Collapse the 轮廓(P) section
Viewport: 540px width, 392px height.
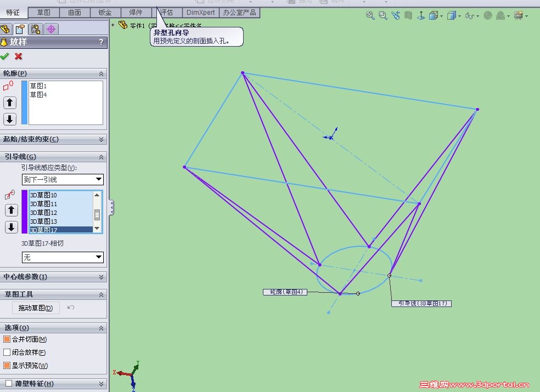coord(101,73)
